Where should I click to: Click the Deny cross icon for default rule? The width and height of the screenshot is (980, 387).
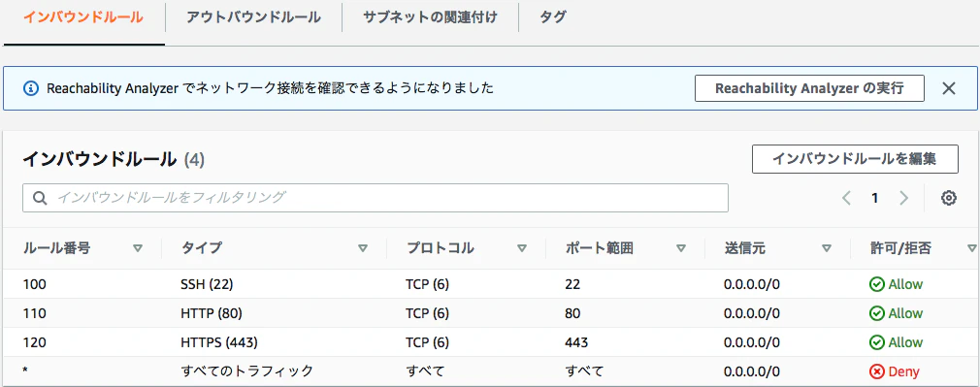877,371
